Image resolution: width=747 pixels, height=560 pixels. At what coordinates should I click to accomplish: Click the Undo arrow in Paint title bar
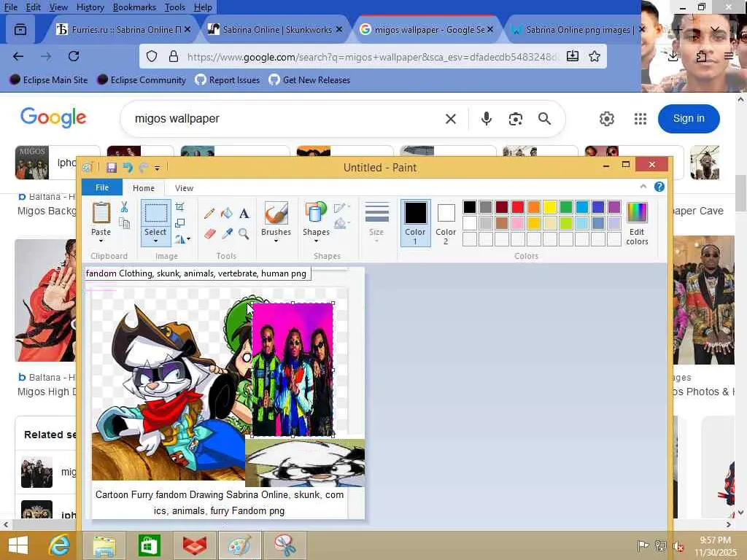point(128,168)
